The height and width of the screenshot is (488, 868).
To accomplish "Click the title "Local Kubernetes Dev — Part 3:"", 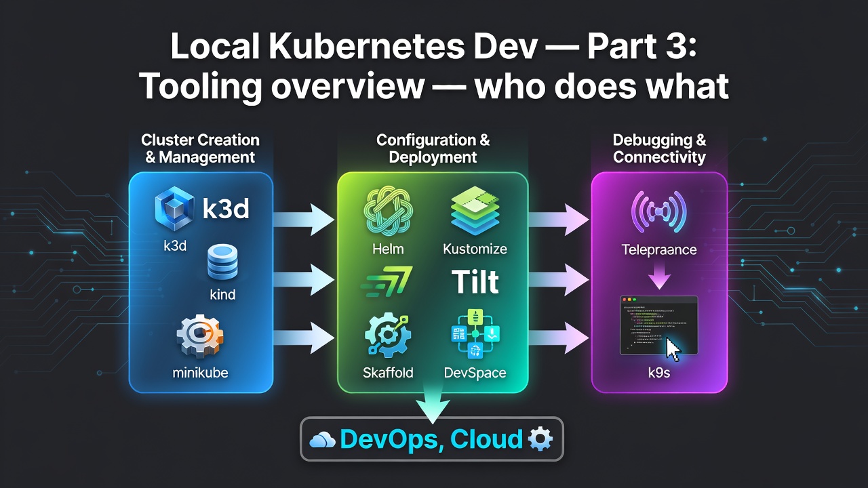I will click(434, 47).
